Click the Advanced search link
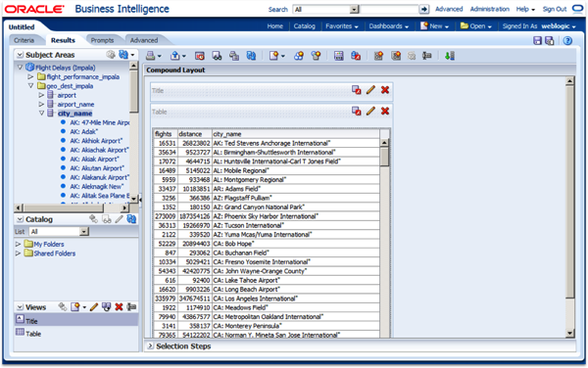Screen dimensions: 588x368 tap(449, 9)
